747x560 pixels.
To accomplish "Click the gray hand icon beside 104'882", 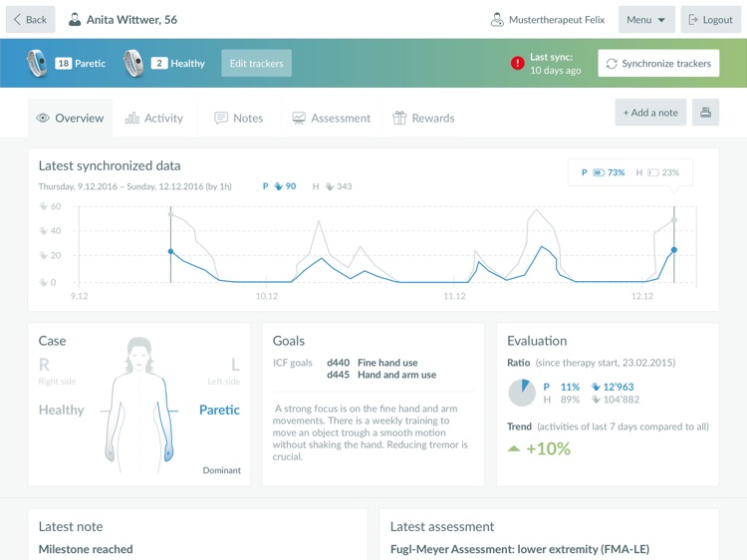I will 596,400.
